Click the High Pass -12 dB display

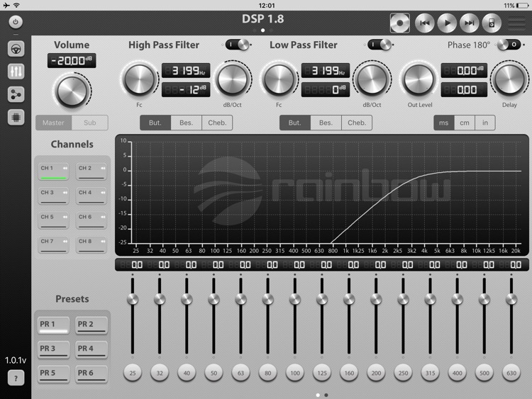click(x=186, y=90)
